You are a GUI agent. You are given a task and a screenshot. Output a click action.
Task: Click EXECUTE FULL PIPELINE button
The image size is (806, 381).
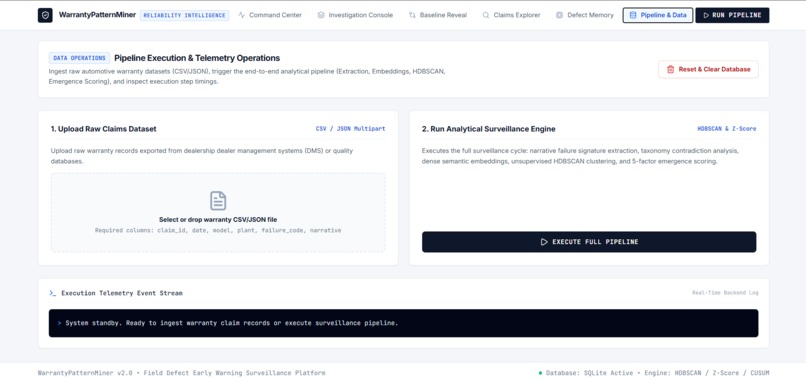coord(589,242)
